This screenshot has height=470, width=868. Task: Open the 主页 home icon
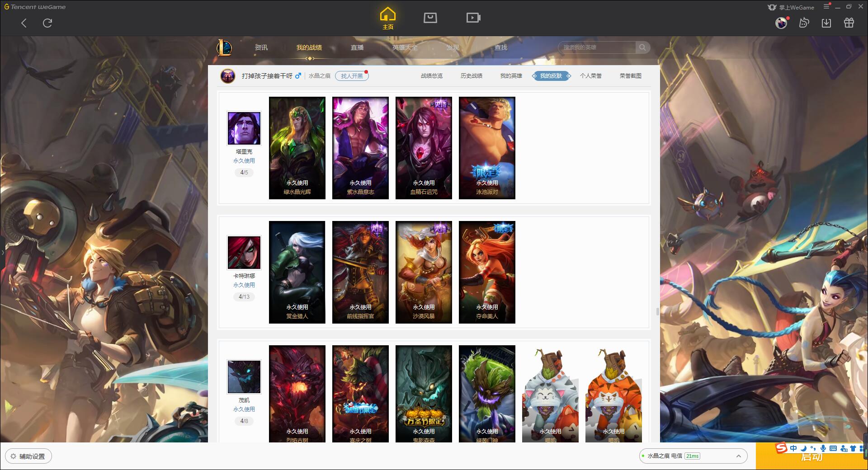click(x=387, y=19)
